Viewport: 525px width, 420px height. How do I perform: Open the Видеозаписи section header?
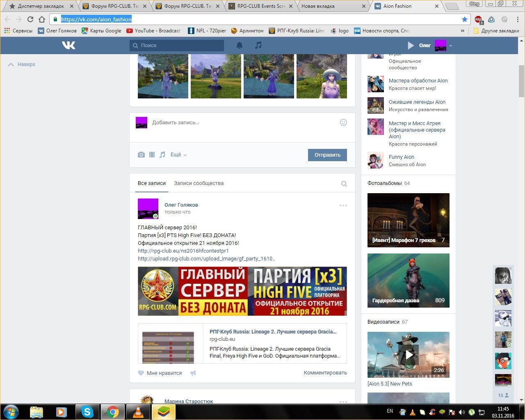click(383, 322)
